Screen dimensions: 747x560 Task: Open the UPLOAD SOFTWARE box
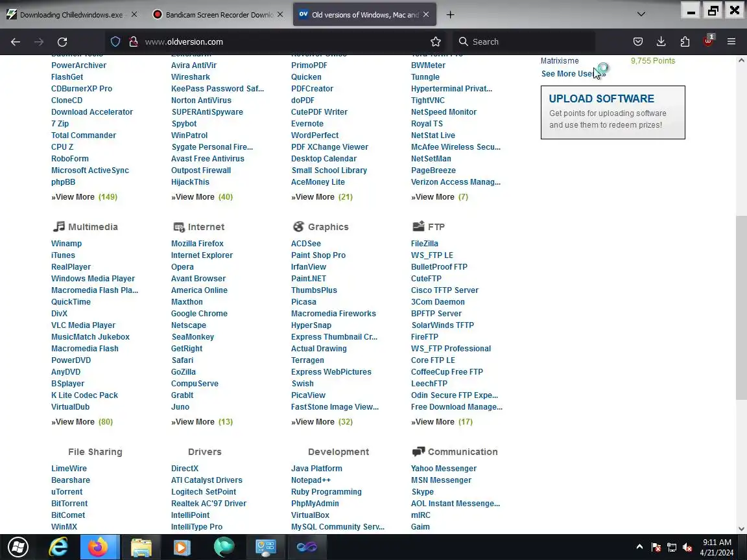tap(613, 112)
